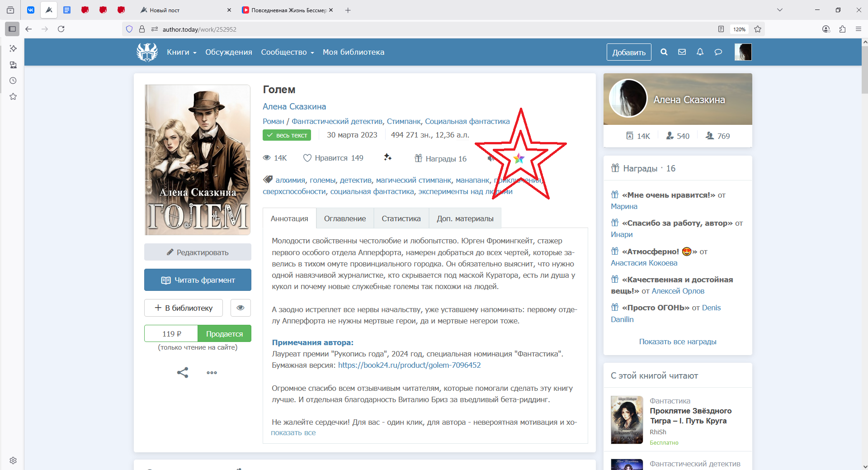The image size is (868, 470).
Task: Open the chat bubble icon in header
Action: pyautogui.click(x=718, y=52)
